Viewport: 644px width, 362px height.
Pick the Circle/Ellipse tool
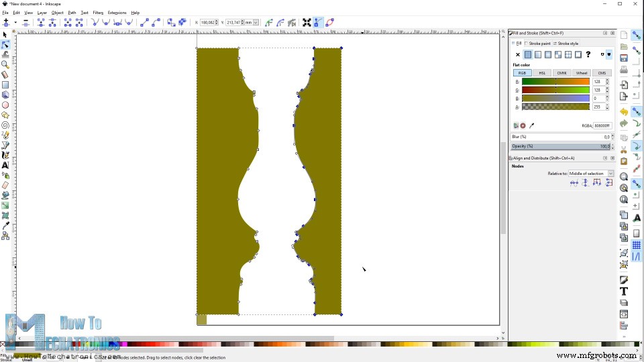point(5,105)
